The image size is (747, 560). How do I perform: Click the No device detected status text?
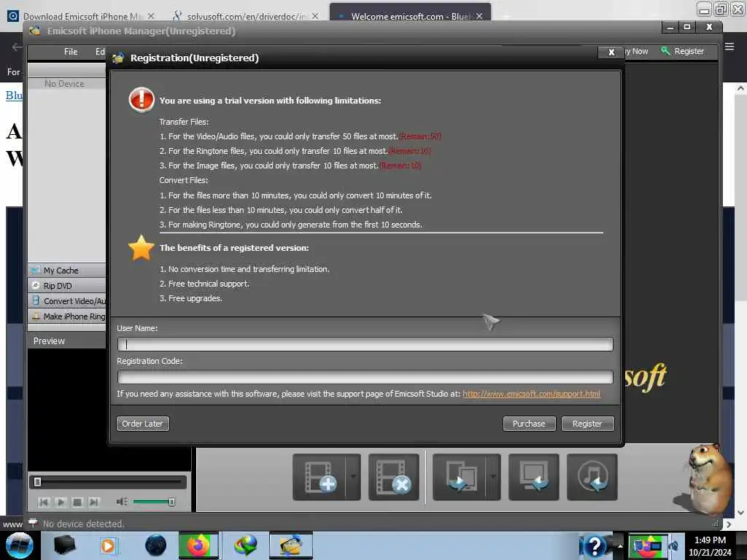tap(83, 524)
